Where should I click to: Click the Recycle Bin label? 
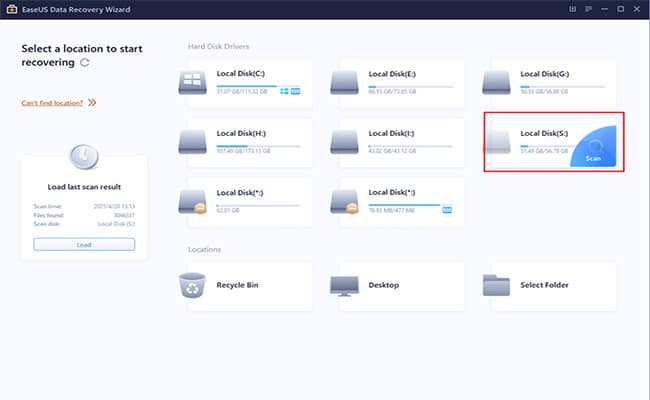[237, 285]
